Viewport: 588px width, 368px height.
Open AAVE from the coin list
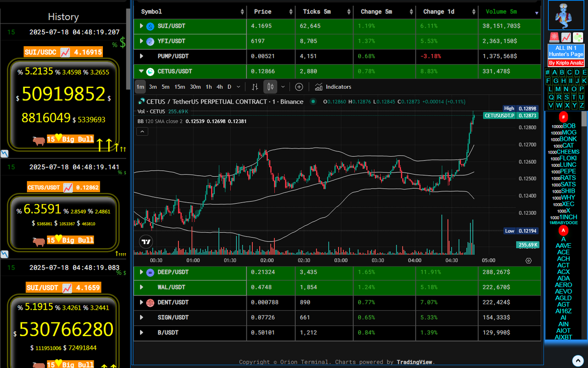click(x=563, y=246)
